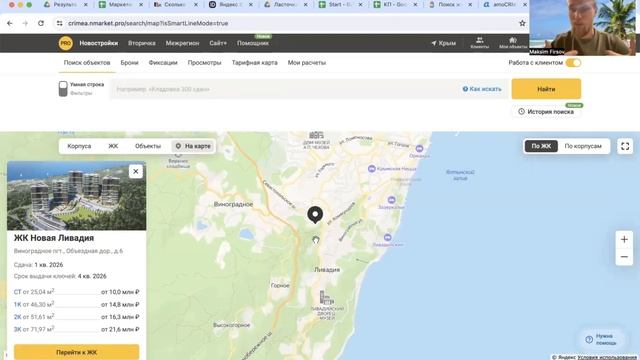640x360 pixels.
Task: Switch to amoCRM browser tab
Action: 504,5
